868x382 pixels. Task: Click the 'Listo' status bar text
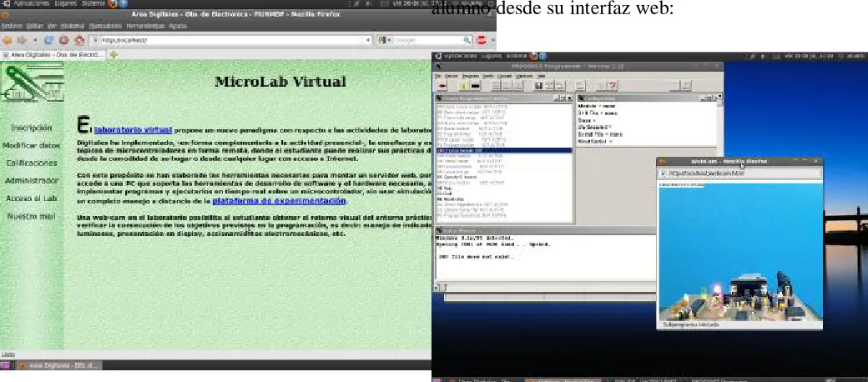point(8,354)
